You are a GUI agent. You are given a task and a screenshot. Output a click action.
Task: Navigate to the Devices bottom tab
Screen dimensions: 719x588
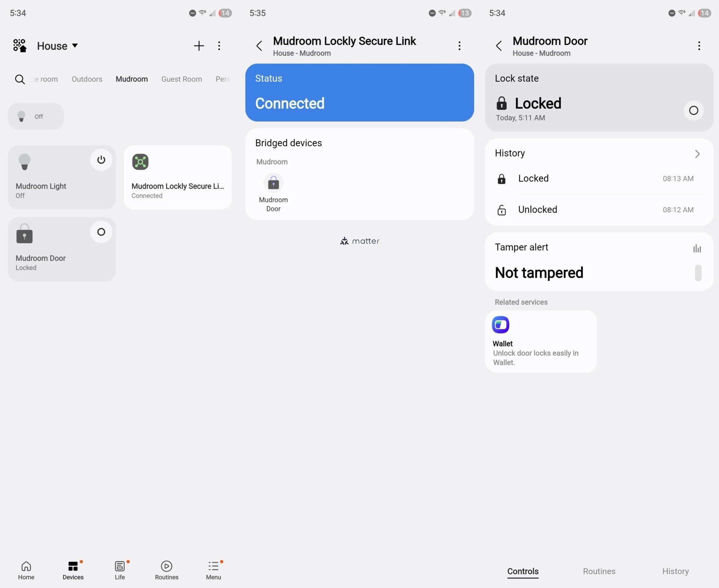click(x=73, y=570)
